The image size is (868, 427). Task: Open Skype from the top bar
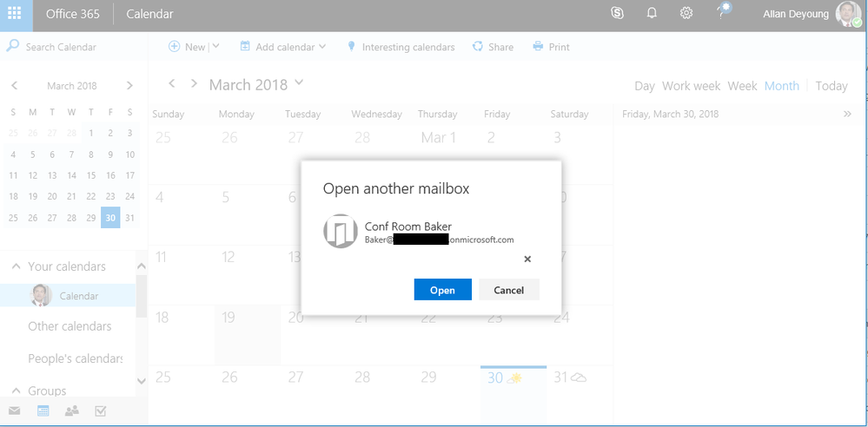pos(617,14)
